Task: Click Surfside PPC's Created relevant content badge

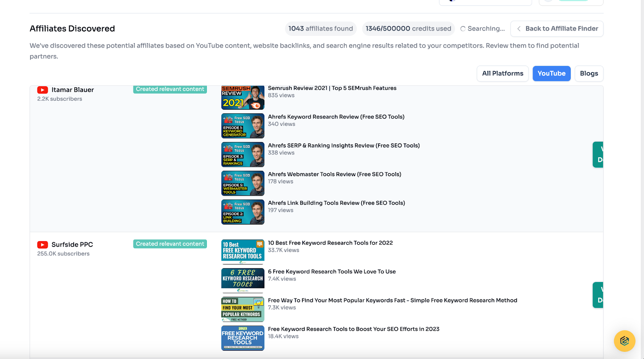Action: tap(170, 244)
